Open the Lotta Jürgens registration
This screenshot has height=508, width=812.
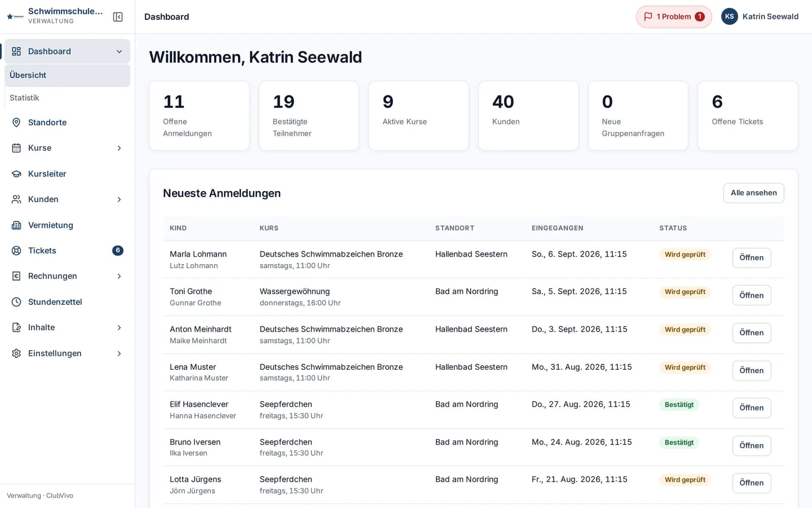(x=752, y=483)
